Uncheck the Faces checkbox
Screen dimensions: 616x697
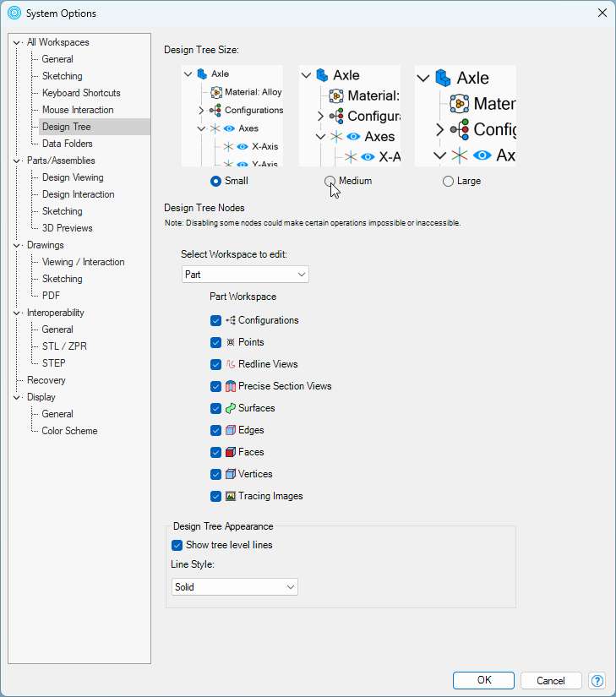click(x=215, y=452)
